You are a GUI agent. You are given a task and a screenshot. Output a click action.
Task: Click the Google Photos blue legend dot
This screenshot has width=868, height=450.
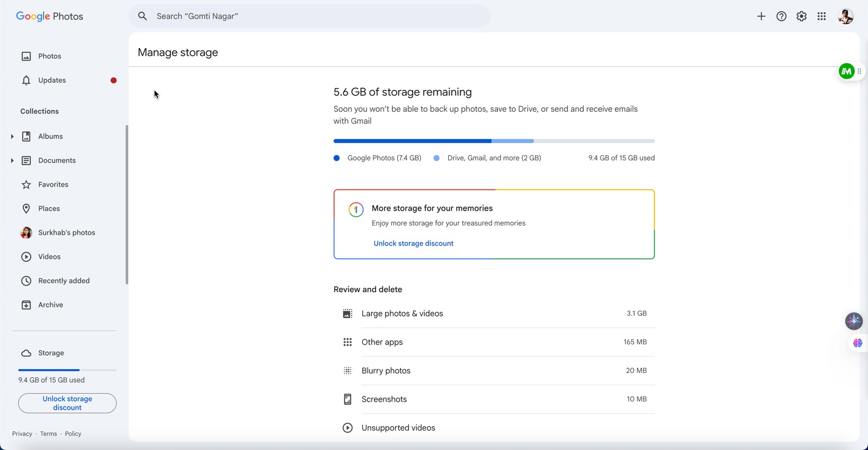point(336,158)
